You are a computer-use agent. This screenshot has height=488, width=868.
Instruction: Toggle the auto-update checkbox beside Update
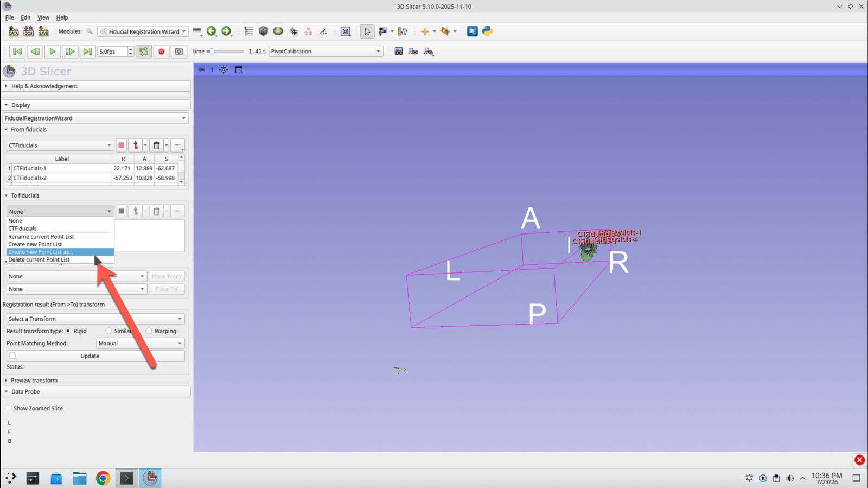click(12, 356)
